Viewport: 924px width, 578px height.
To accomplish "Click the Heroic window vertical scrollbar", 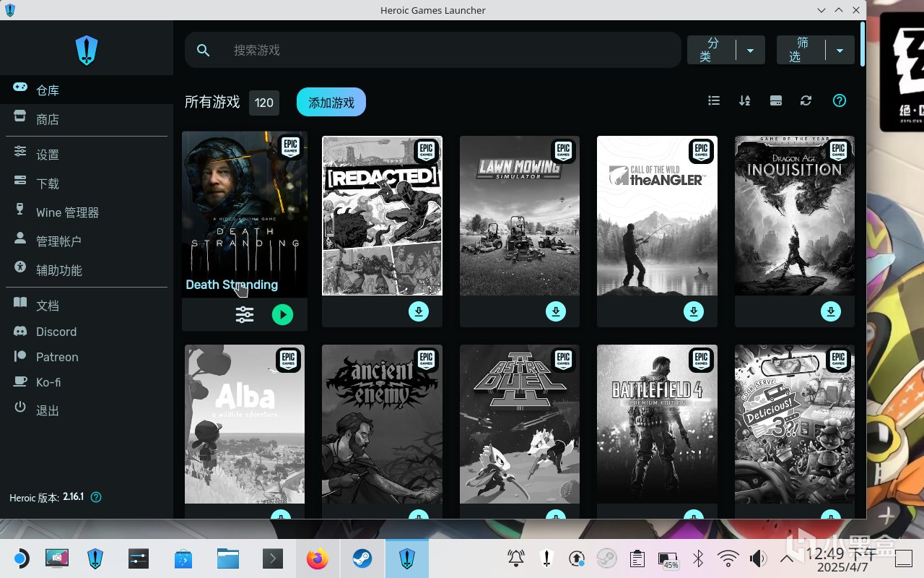I will click(863, 45).
